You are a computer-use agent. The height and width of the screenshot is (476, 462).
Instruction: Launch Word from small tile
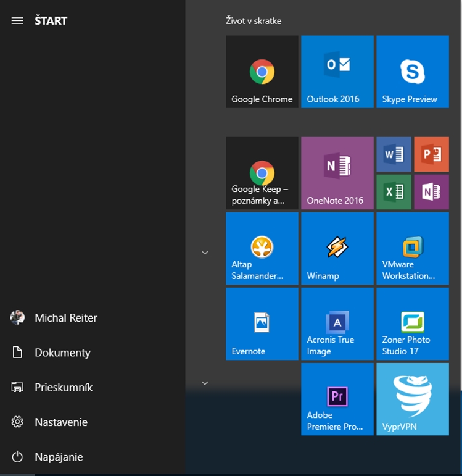(x=394, y=154)
